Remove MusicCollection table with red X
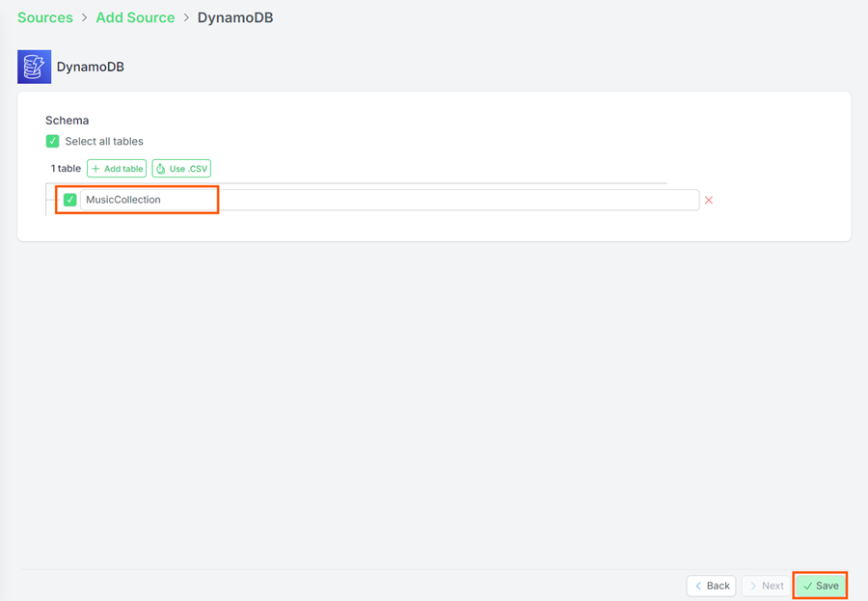868x601 pixels. [709, 200]
